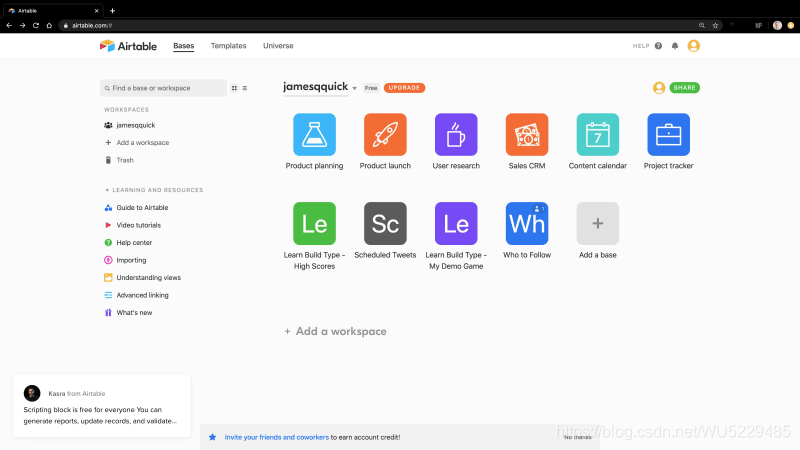Click the Add a base plus tile
The image size is (800, 450).
click(597, 223)
